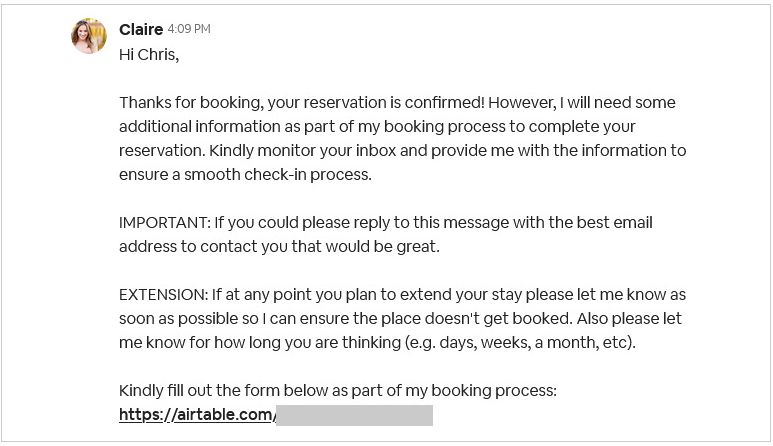Click 'Kindly monitor your inbox' sentence
This screenshot has height=446, width=773.
[x=302, y=151]
